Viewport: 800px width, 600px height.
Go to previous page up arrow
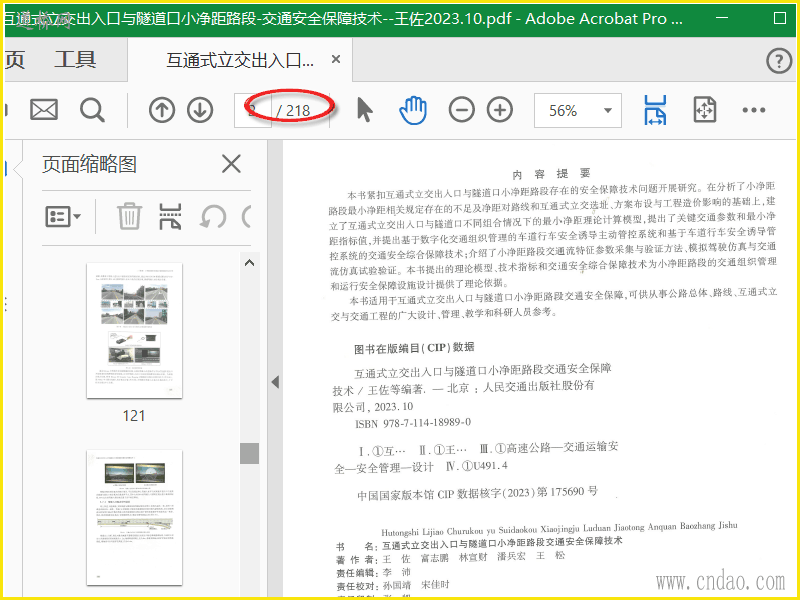click(162, 110)
